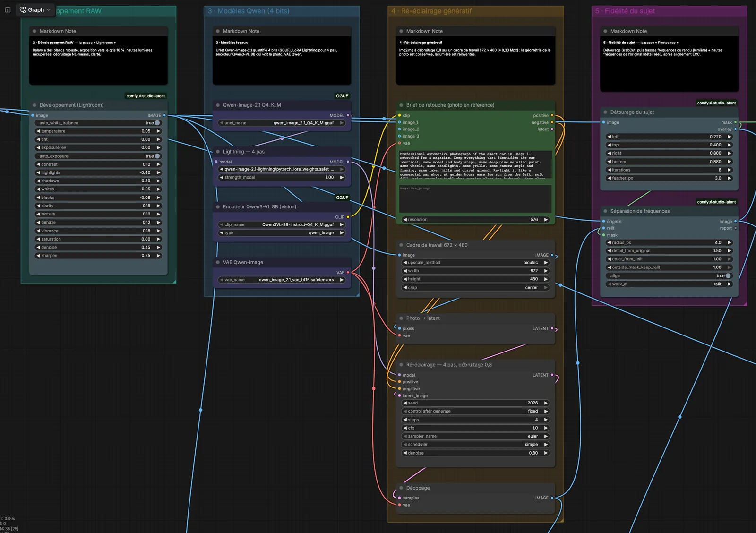
Task: Click the seed 2026 field
Action: pos(475,403)
